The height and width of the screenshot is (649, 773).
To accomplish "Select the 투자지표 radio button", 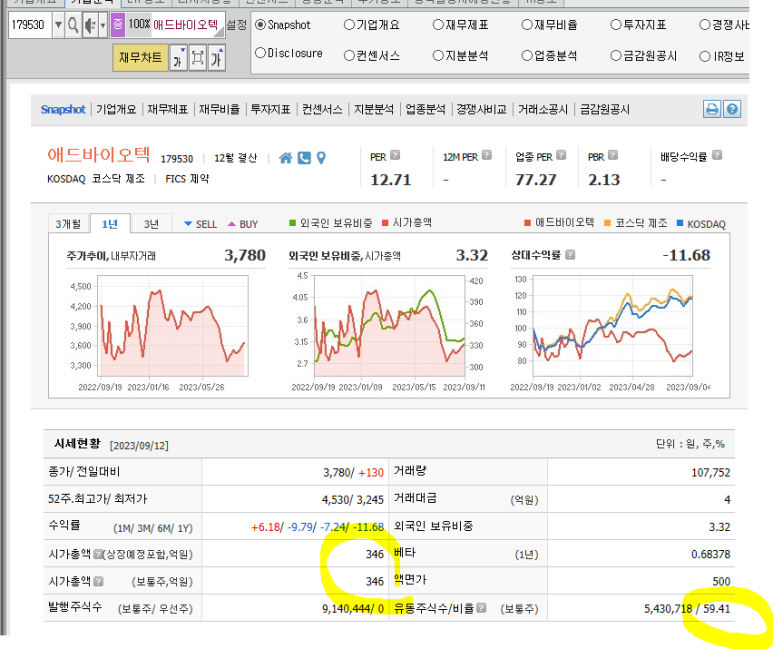I will coord(616,25).
